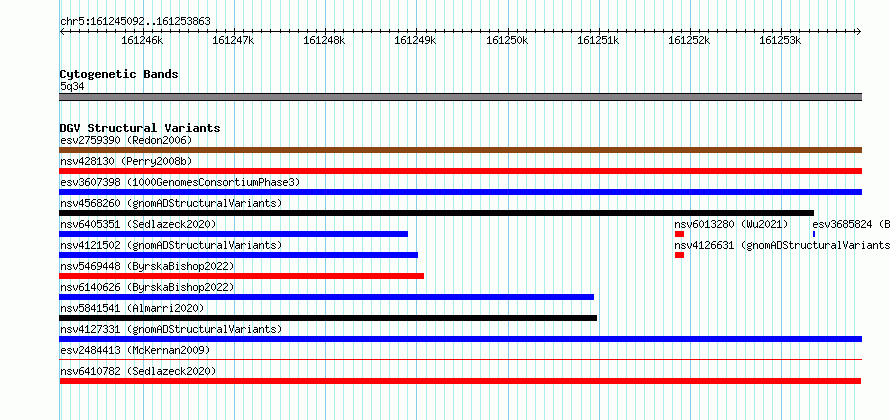Click the nsv4127331 (gnomADStructuralVariants) label
This screenshot has width=890, height=420.
pos(171,329)
